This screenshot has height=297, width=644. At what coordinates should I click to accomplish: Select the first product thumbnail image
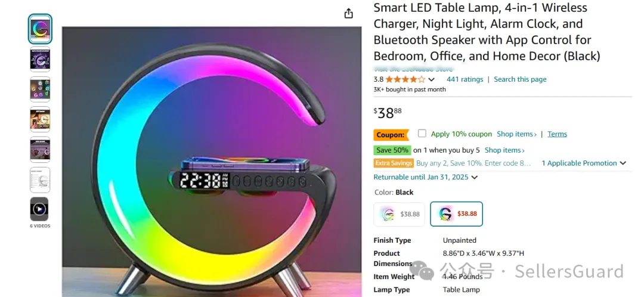(x=40, y=29)
